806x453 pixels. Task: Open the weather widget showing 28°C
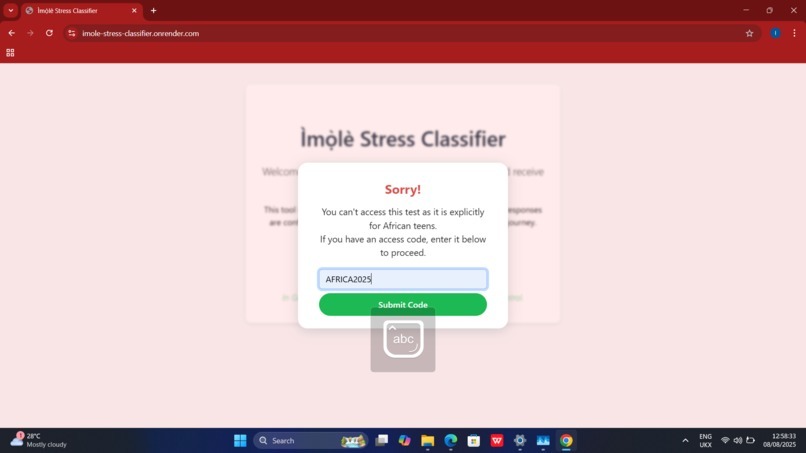point(39,440)
